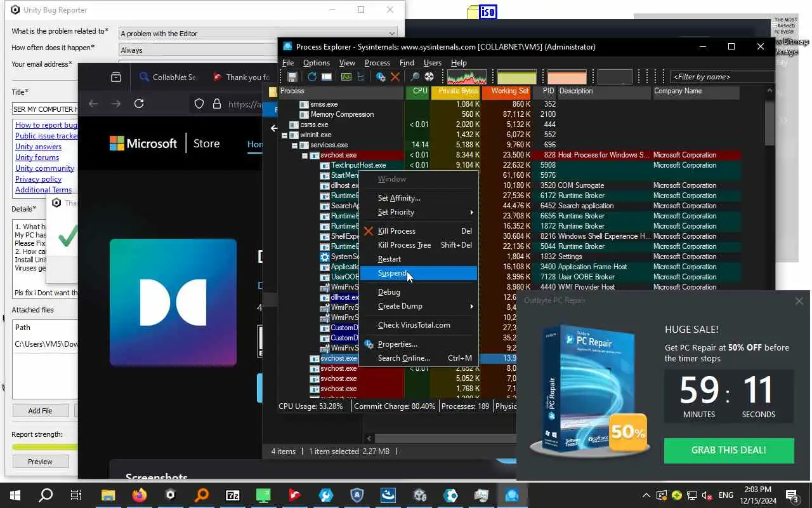Open Firefox from the taskbar
812x508 pixels.
pos(139,495)
